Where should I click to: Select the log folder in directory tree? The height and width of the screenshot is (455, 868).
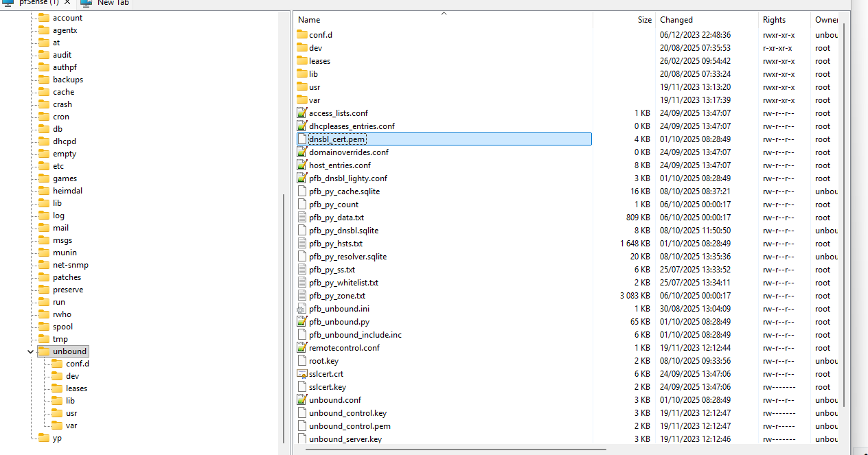pos(58,215)
